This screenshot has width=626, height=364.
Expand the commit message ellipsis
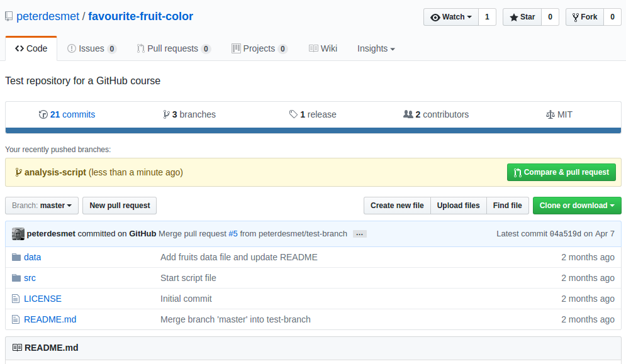(x=359, y=233)
